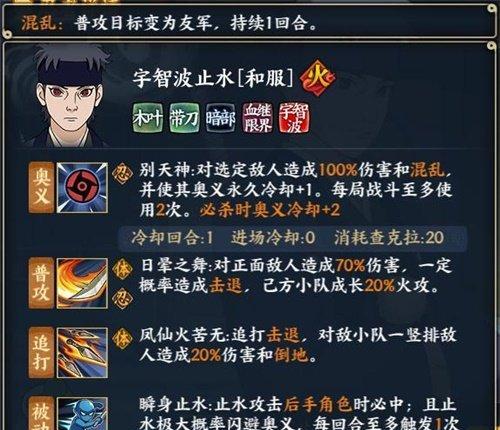
Task: Click the orange 击退 keyword in 日晕之舞 text
Action: (x=226, y=286)
